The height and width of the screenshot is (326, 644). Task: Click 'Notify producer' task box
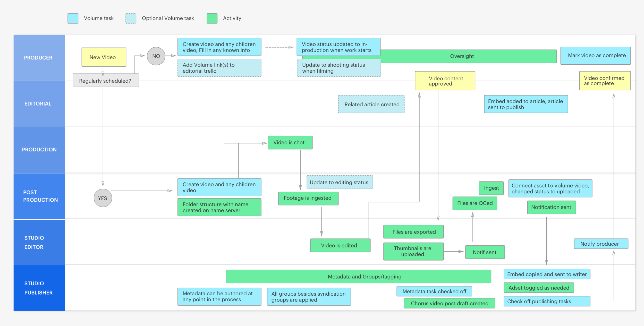601,244
